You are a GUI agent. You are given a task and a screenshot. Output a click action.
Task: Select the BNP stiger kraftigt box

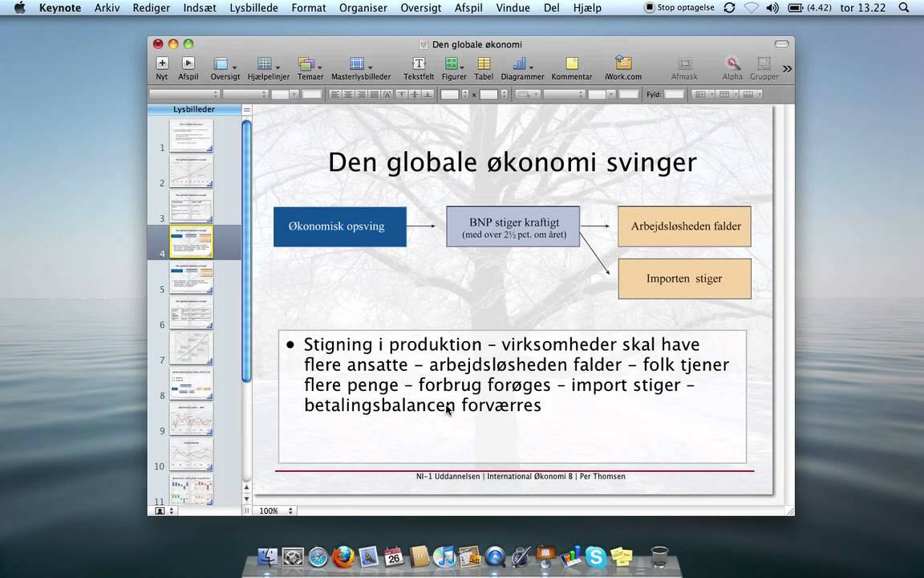(513, 226)
